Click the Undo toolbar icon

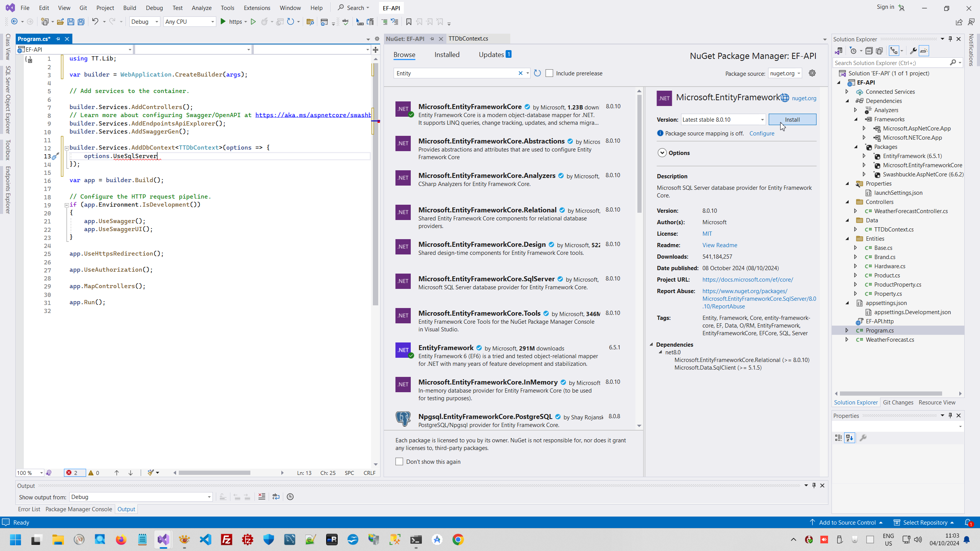[95, 22]
